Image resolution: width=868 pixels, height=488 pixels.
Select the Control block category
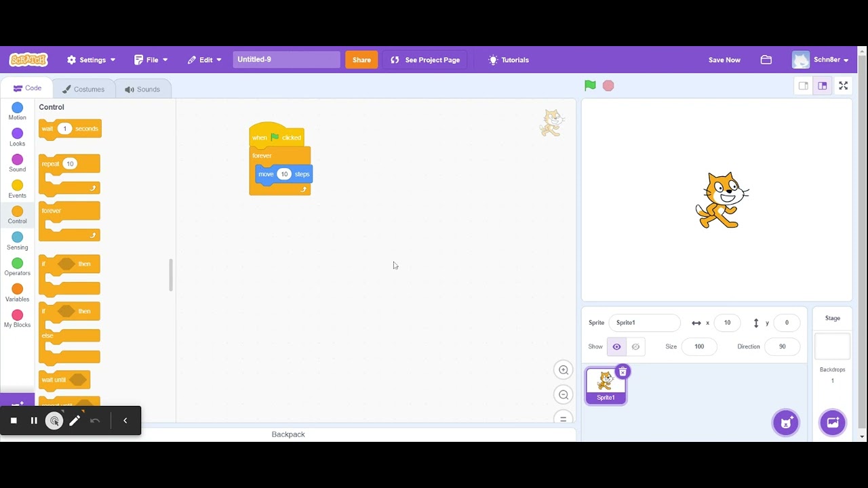pyautogui.click(x=18, y=215)
